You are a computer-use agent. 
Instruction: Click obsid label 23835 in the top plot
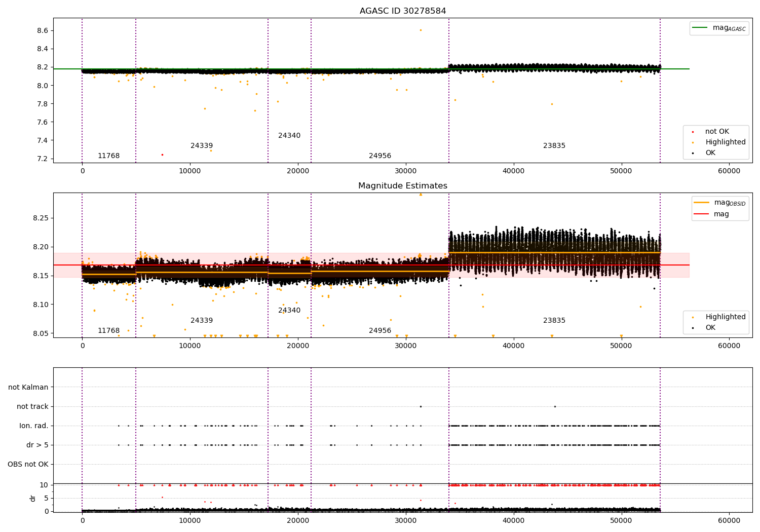[x=554, y=146]
